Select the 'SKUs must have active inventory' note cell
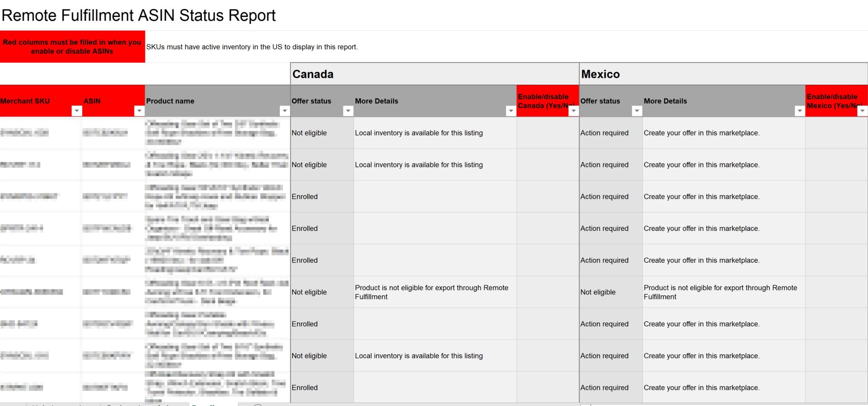The image size is (868, 406). click(x=252, y=47)
